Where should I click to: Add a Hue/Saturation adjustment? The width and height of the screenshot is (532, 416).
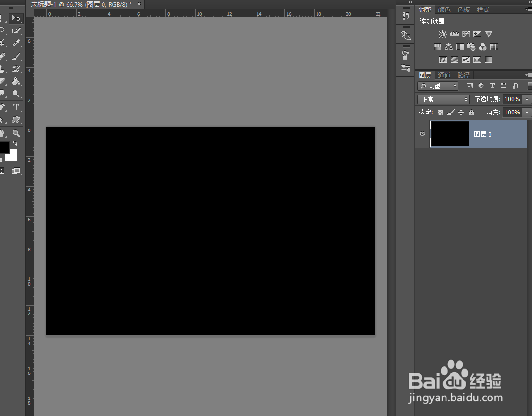pyautogui.click(x=438, y=47)
